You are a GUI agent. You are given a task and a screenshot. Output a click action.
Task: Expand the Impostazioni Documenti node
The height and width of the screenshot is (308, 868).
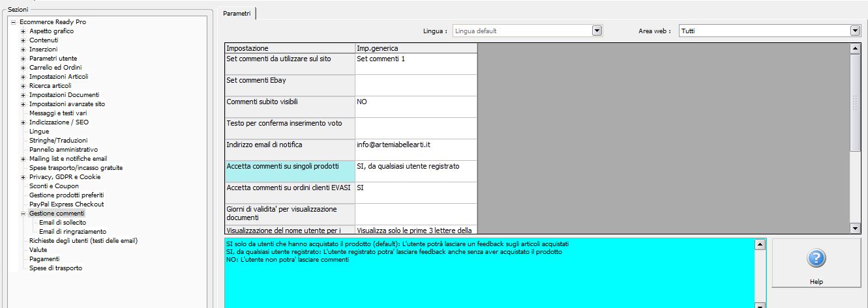(x=23, y=95)
